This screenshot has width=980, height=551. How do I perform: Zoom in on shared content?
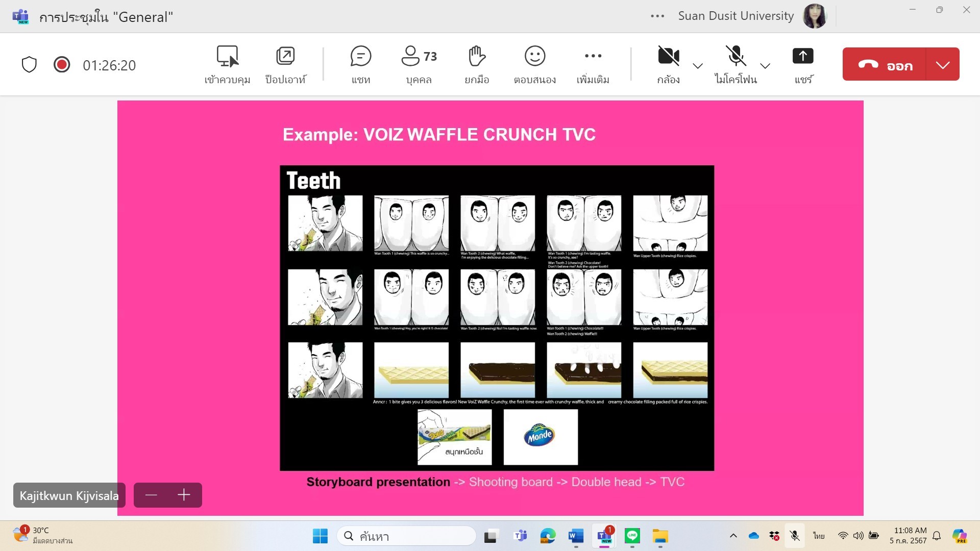click(184, 495)
